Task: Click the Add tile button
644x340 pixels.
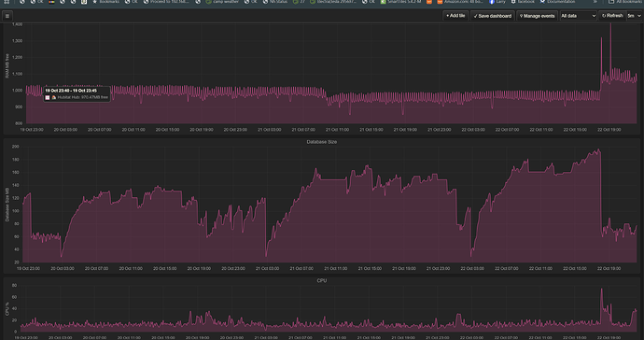Action: click(455, 16)
